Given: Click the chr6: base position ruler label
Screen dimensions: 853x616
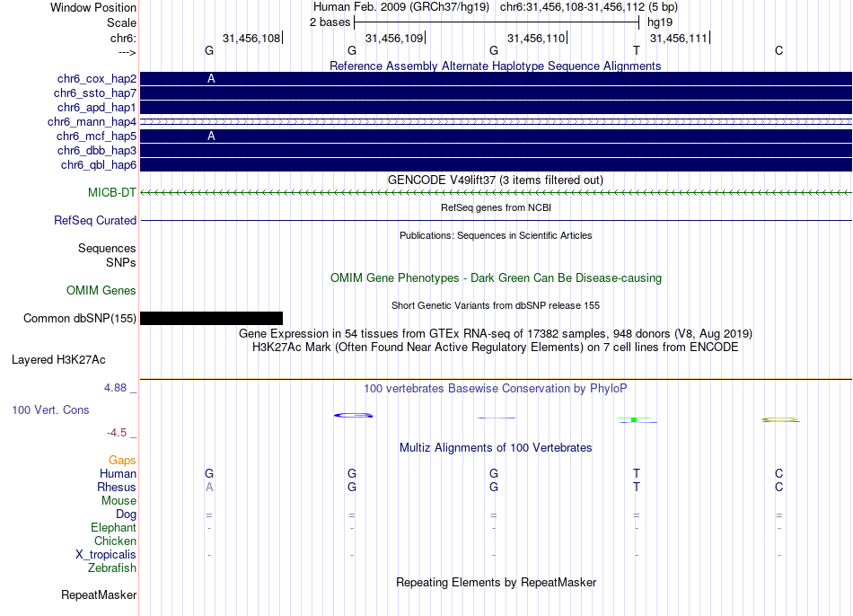Looking at the screenshot, I should (123, 39).
